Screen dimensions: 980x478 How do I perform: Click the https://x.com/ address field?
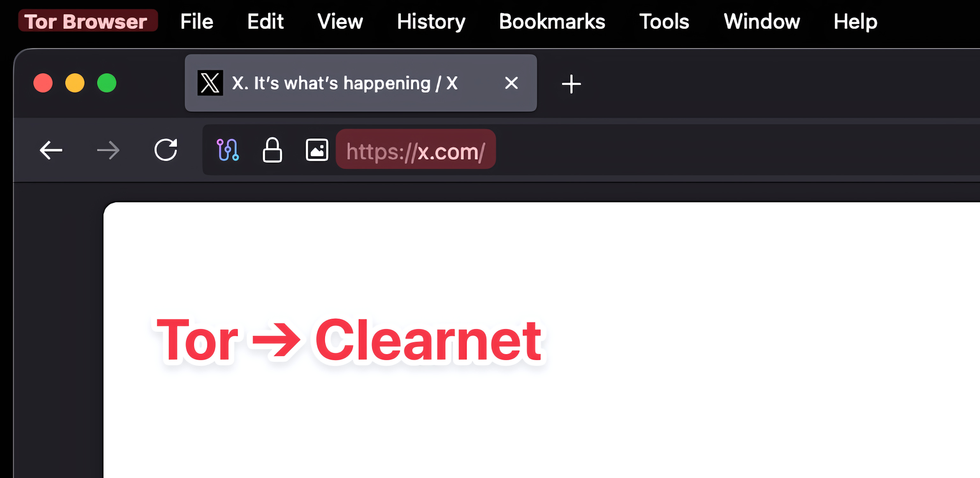pos(416,151)
